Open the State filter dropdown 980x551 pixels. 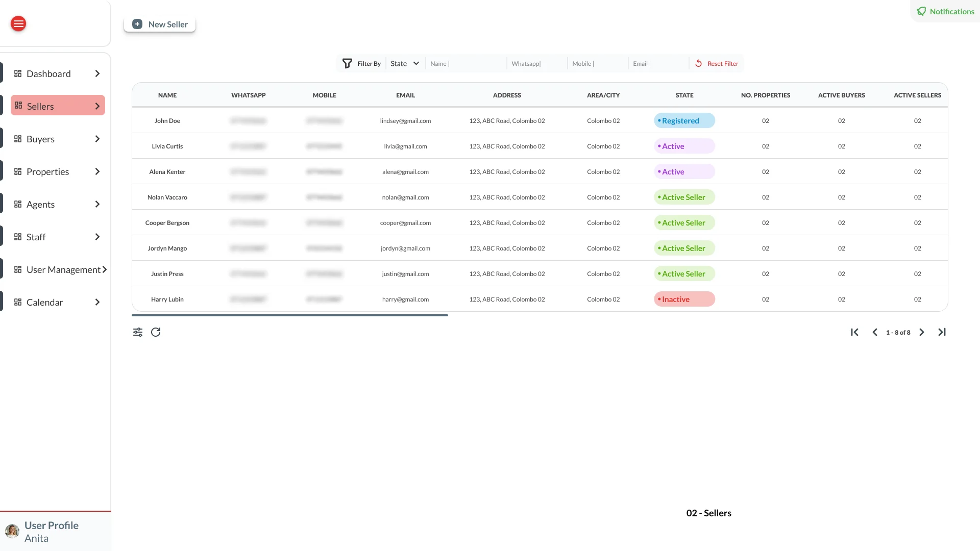405,63
